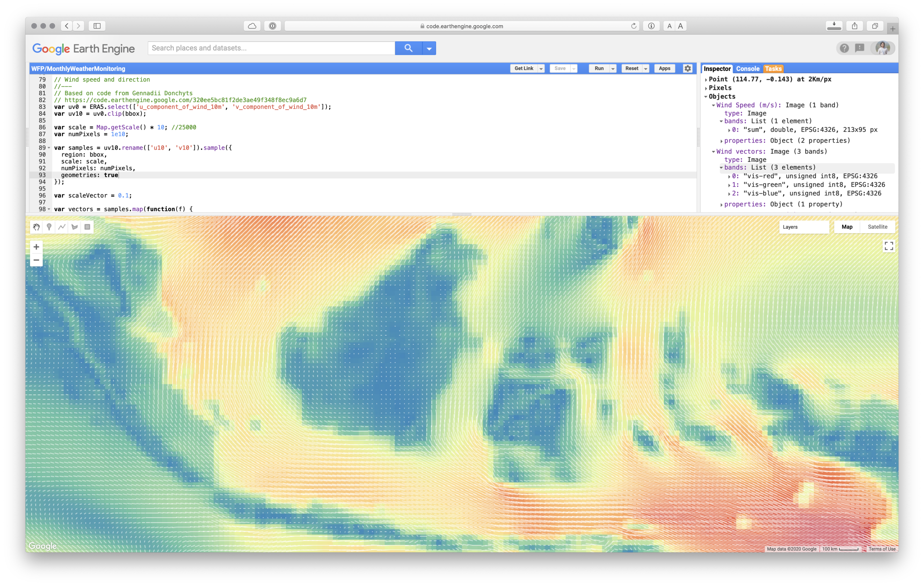Collapse the Wind vectors object
Viewport: 924px width, 586px height.
tap(713, 152)
